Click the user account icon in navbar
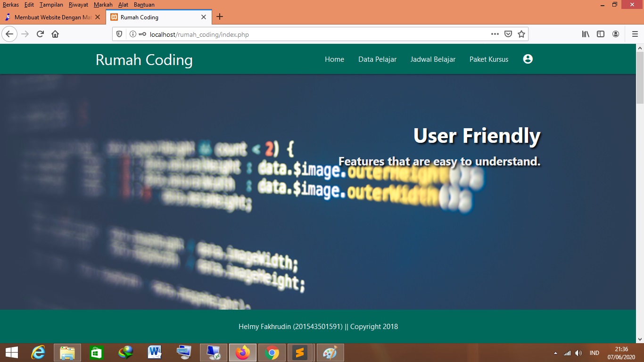The height and width of the screenshot is (362, 644). pyautogui.click(x=528, y=59)
